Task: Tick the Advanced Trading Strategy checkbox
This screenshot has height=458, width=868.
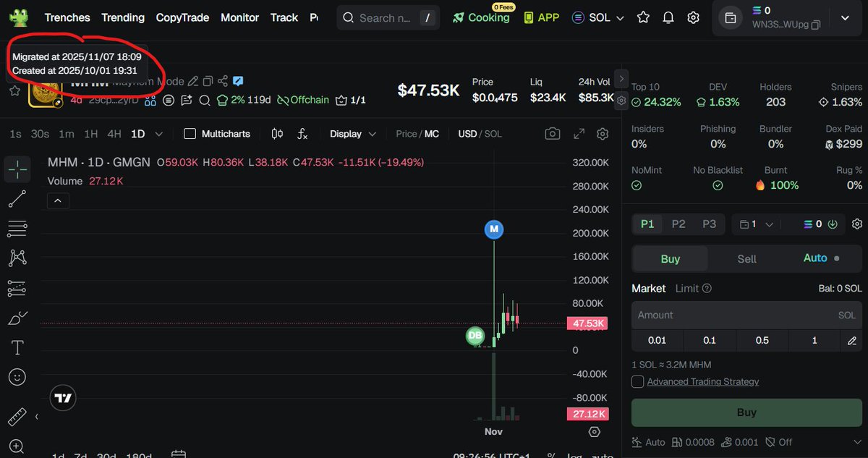Action: [637, 381]
